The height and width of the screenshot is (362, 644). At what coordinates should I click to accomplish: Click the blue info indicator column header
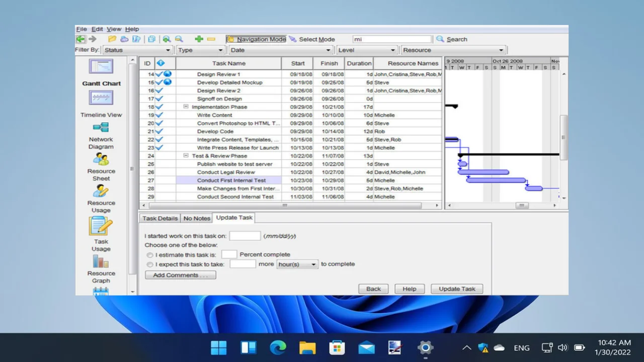pos(160,63)
